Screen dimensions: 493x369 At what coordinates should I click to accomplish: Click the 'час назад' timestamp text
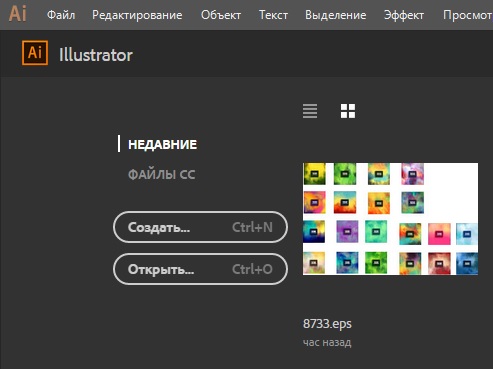(x=327, y=342)
